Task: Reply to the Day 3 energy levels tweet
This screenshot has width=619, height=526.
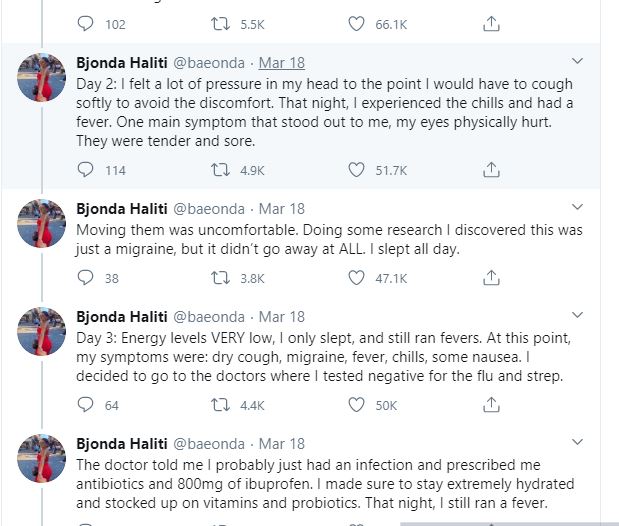Action: click(x=85, y=405)
